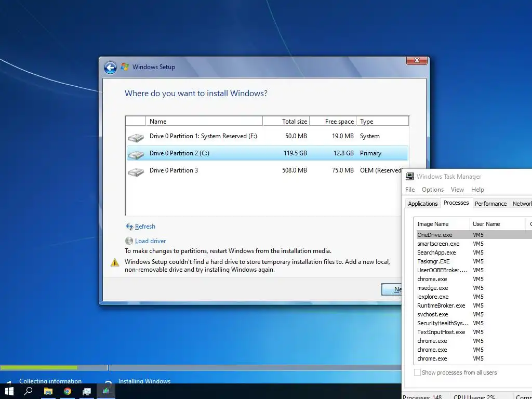Click the Collecting information progress bar
This screenshot has height=399, width=532.
coord(54,367)
